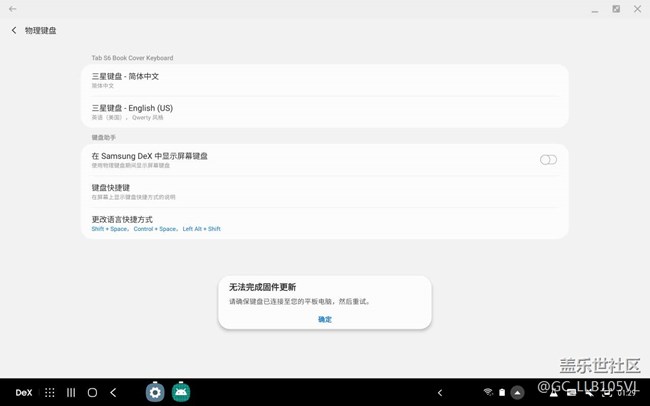Expand the taskbar left chevron near tray

(x=440, y=393)
